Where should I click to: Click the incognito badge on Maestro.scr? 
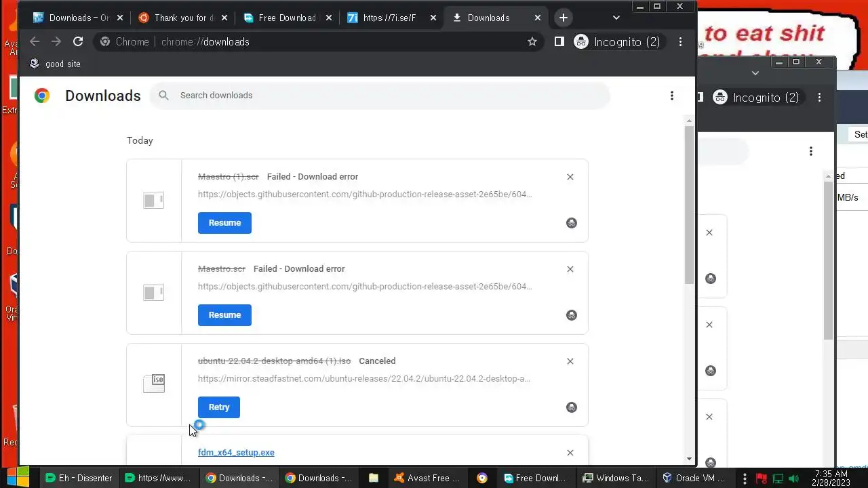click(x=572, y=315)
